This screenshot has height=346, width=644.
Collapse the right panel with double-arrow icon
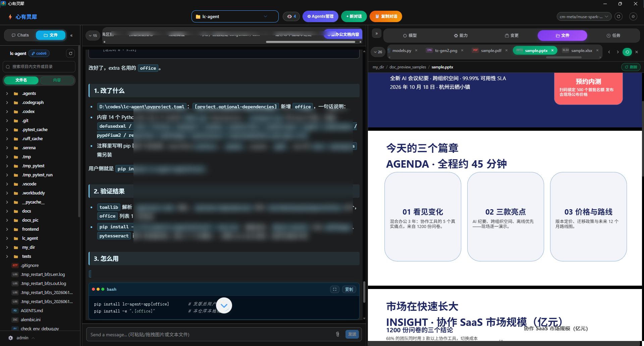[x=377, y=34]
